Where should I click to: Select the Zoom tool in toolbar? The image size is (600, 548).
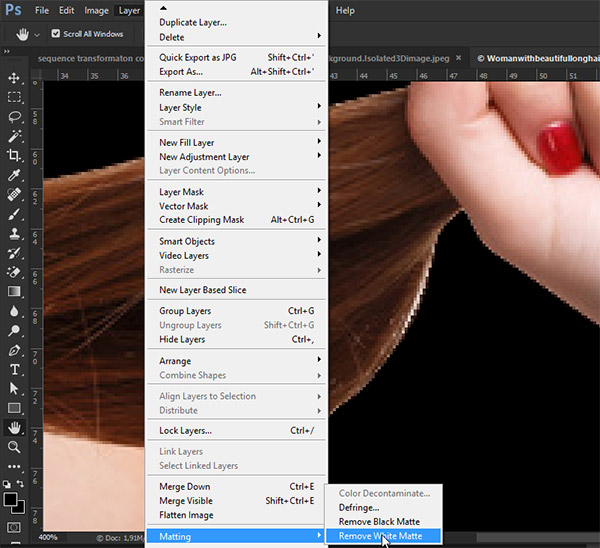click(x=14, y=447)
